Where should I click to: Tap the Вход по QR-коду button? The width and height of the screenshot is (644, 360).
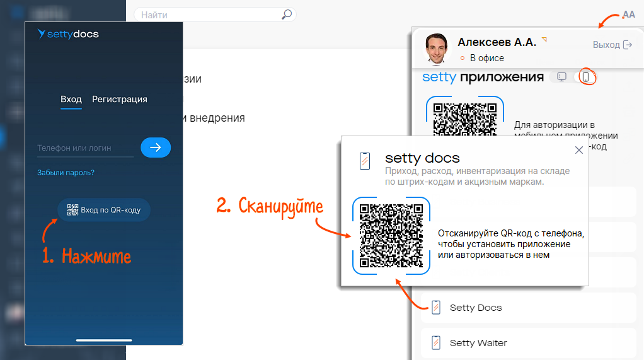click(104, 210)
